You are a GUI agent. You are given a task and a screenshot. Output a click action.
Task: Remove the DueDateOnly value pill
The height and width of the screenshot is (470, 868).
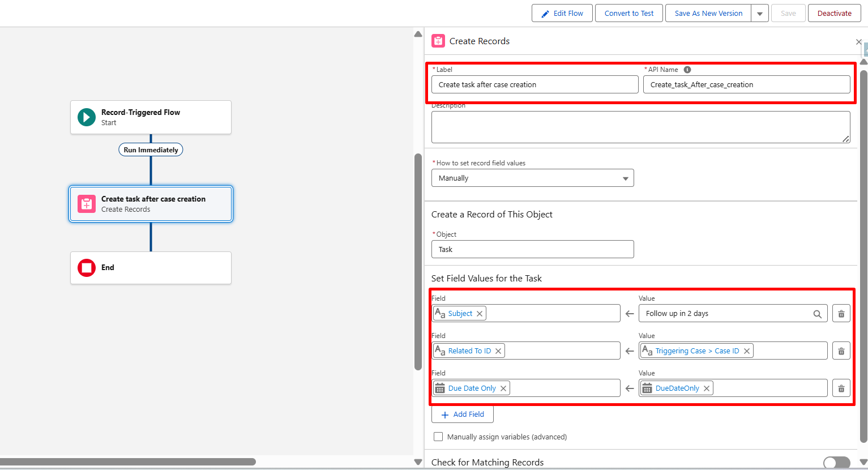tap(707, 388)
